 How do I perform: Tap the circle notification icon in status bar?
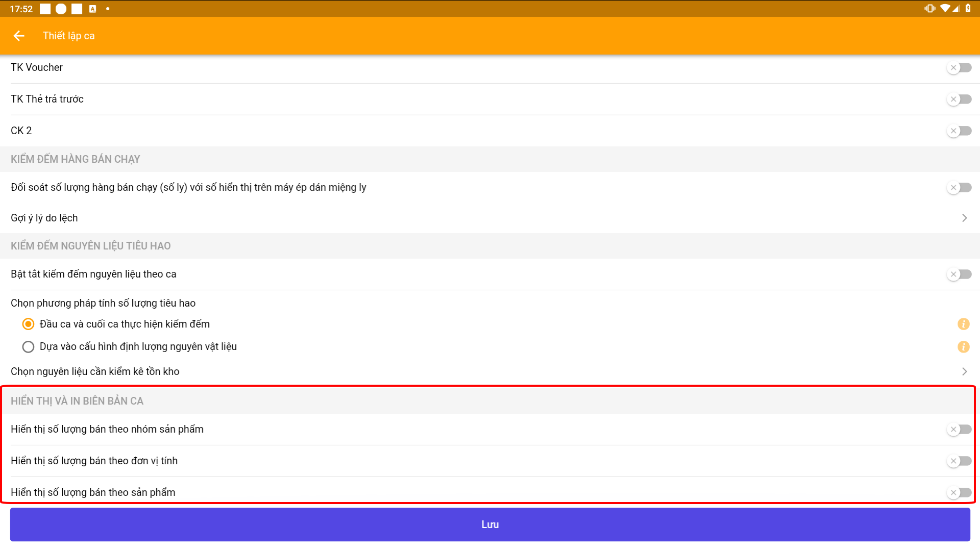(61, 9)
